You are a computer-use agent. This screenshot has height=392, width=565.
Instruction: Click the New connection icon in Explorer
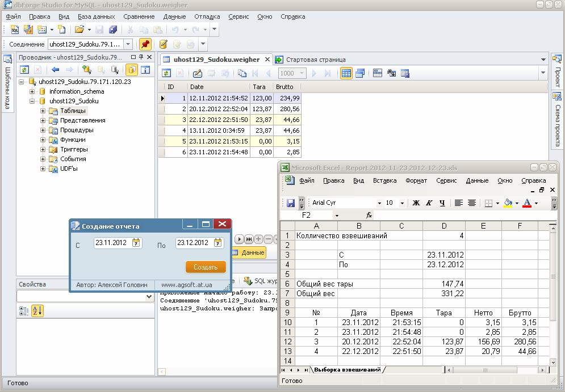click(87, 70)
